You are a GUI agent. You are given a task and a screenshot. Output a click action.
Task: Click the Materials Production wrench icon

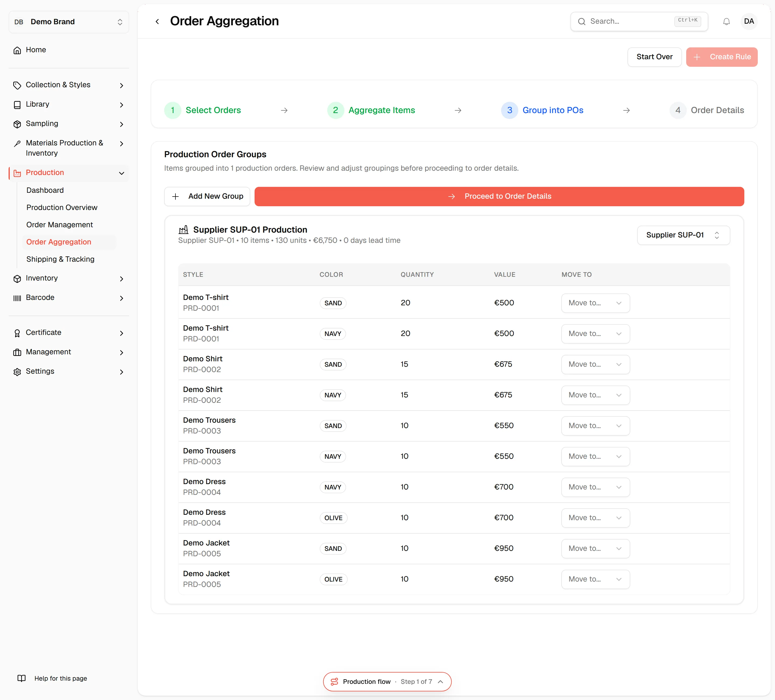(x=17, y=143)
